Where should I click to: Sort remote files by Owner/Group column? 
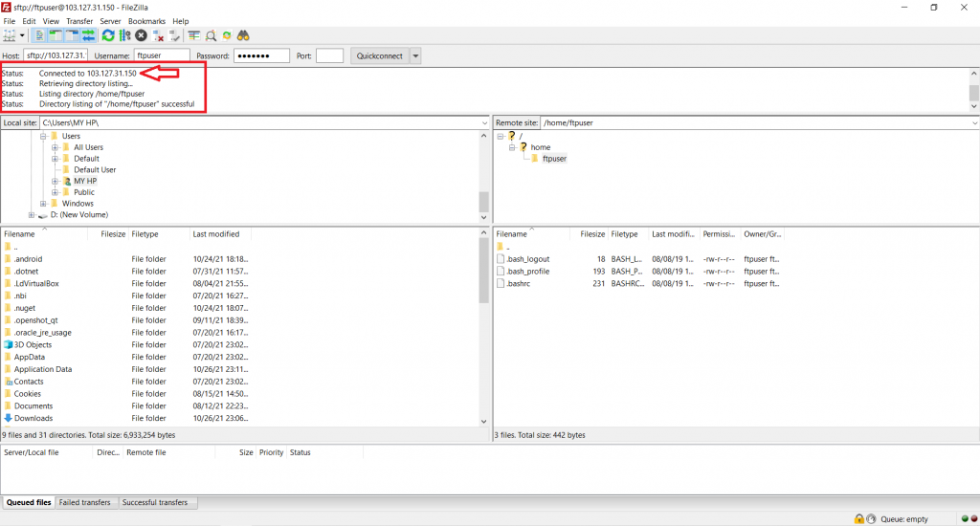[762, 234]
